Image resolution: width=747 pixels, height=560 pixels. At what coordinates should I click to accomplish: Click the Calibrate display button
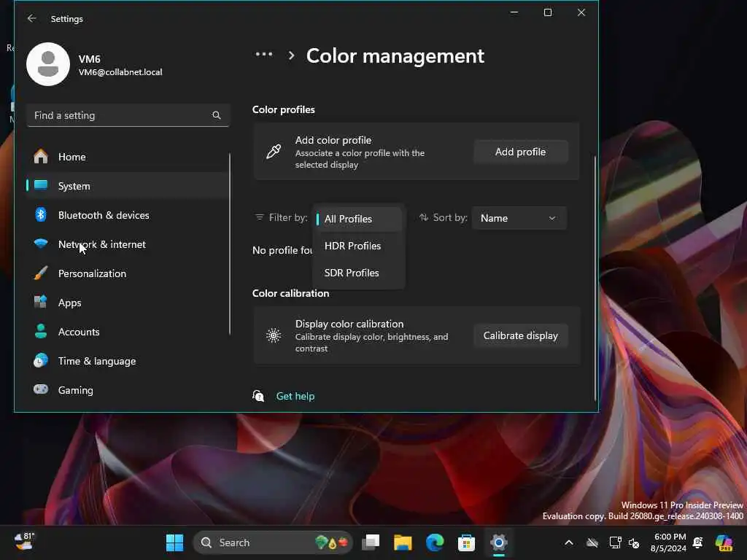click(520, 335)
